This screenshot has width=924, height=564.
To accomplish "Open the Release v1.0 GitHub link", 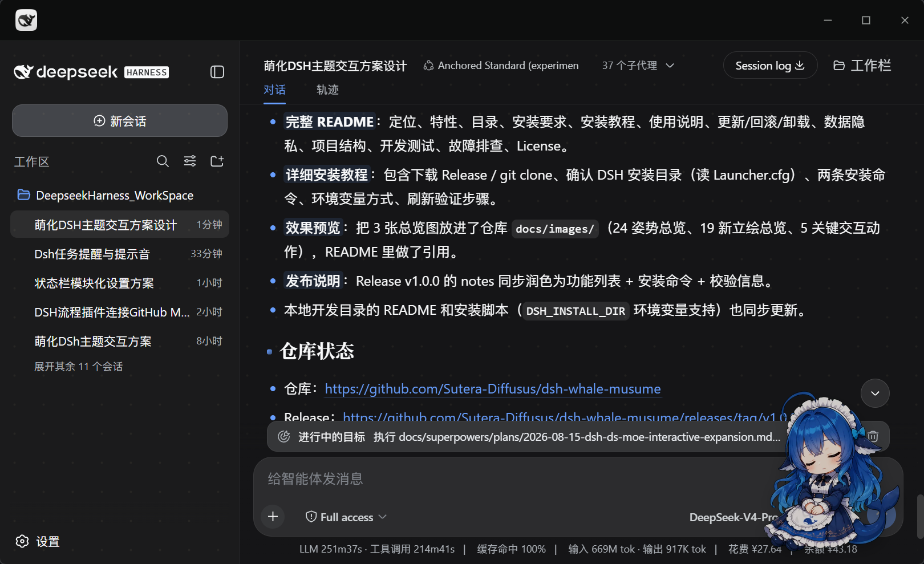I will tap(565, 417).
